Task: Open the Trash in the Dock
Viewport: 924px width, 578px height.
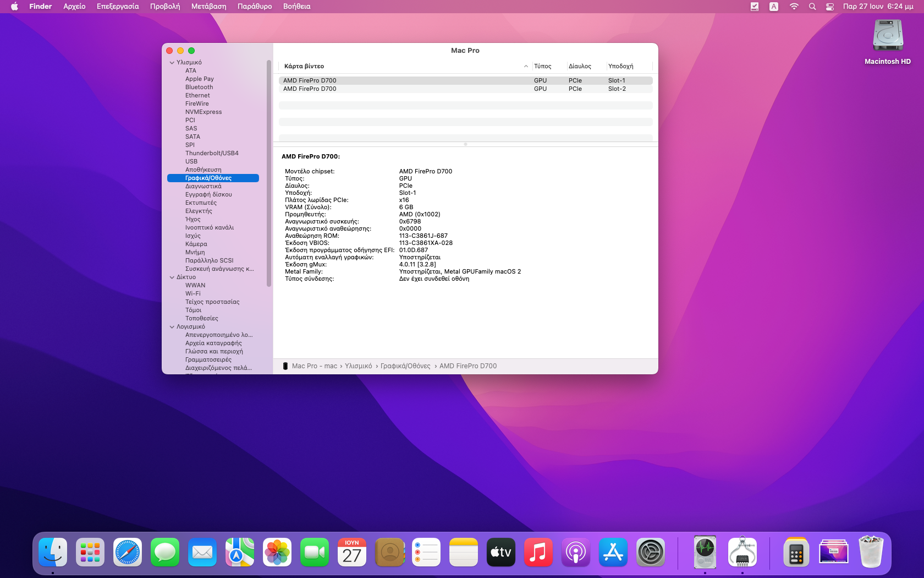Action: 871,552
